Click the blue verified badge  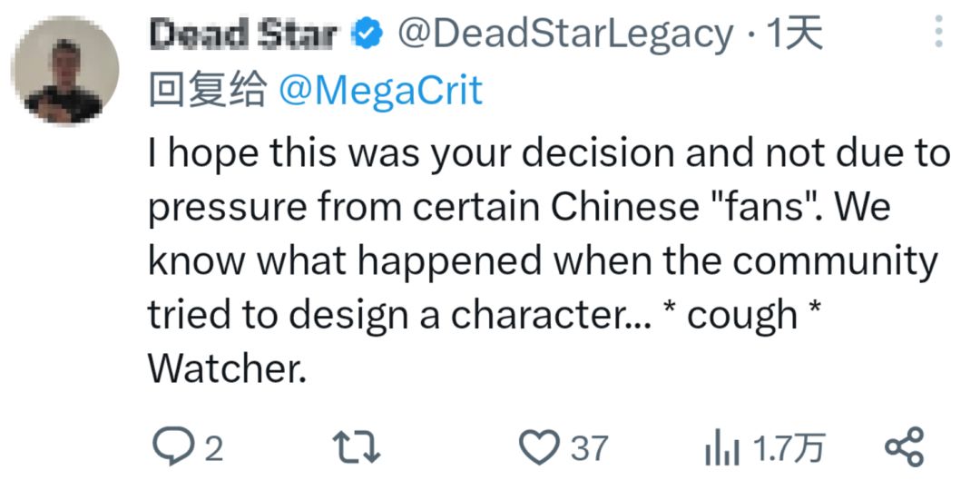[x=367, y=35]
